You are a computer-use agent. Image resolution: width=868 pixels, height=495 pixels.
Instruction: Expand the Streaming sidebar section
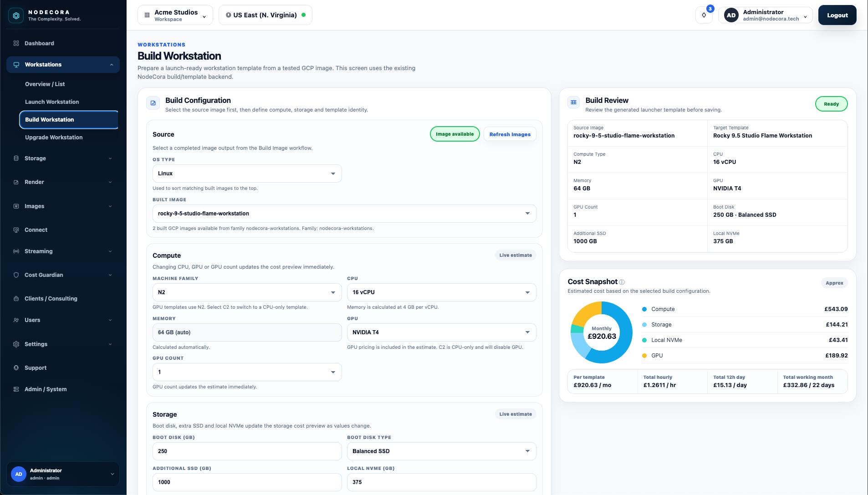[x=110, y=251]
